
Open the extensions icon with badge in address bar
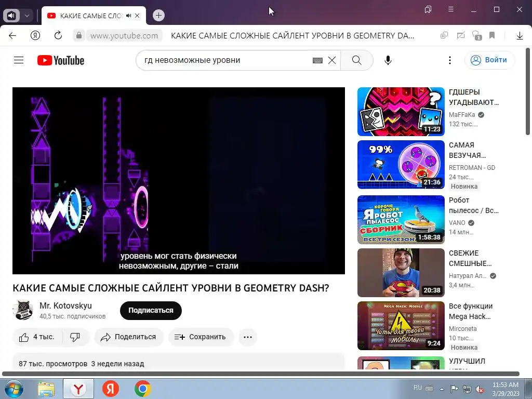[x=477, y=35]
